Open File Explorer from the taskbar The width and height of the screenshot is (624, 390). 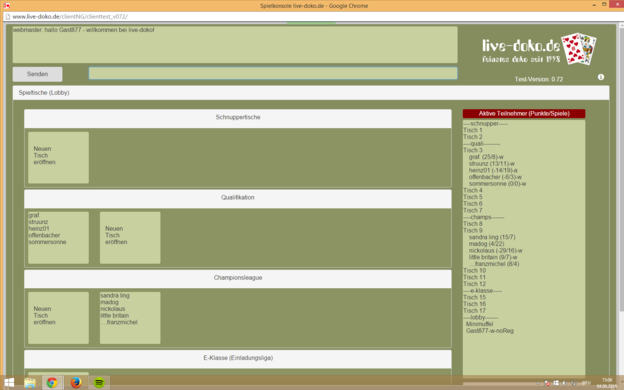(x=30, y=383)
